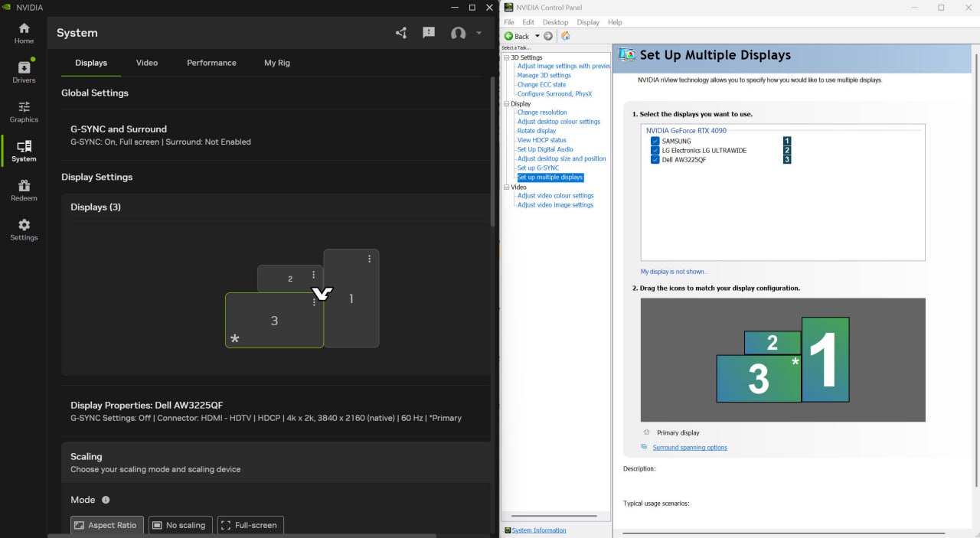Click the Primary display star icon
The height and width of the screenshot is (538, 980).
[647, 432]
